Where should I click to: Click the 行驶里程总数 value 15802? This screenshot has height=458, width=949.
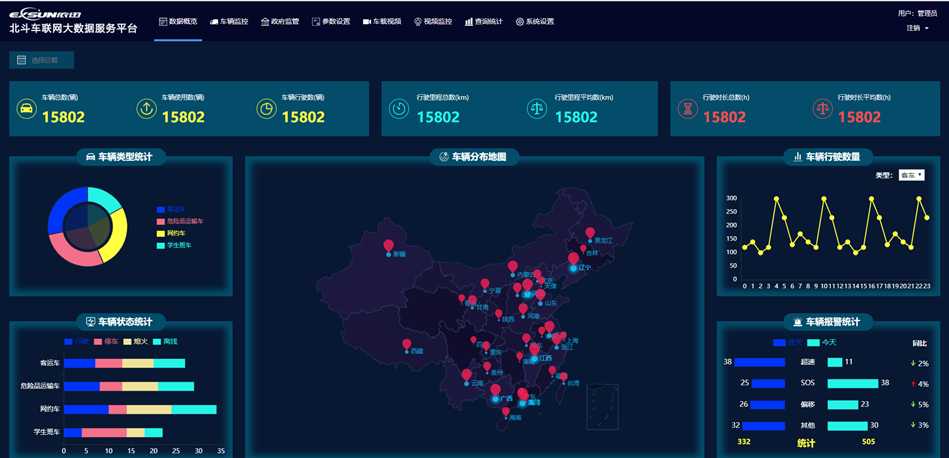pyautogui.click(x=438, y=117)
